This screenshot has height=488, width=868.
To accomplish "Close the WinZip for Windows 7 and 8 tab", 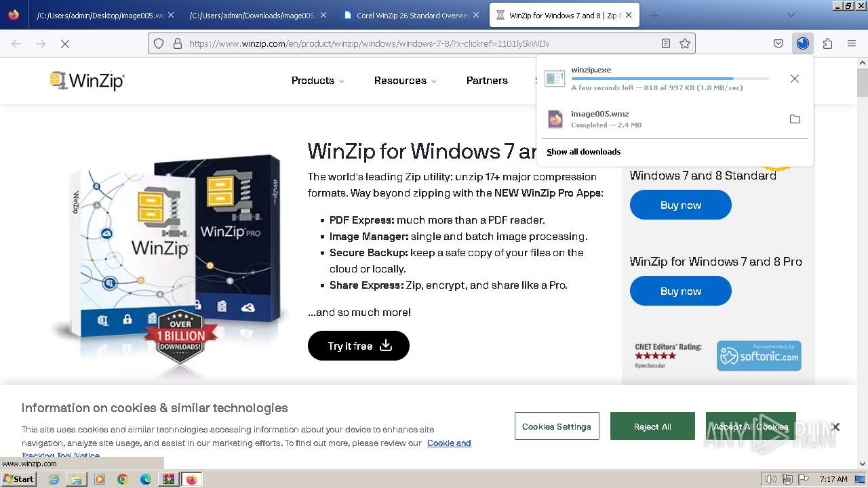I will (x=629, y=15).
